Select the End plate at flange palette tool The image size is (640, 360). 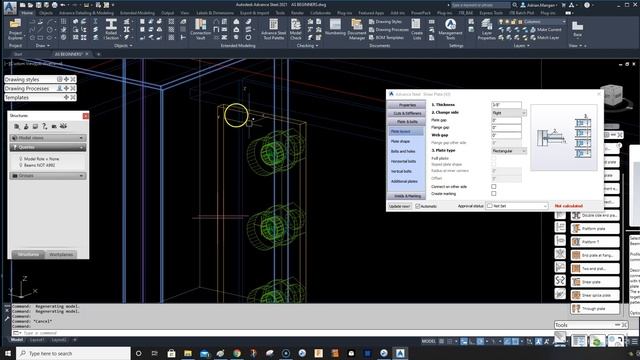point(595,255)
